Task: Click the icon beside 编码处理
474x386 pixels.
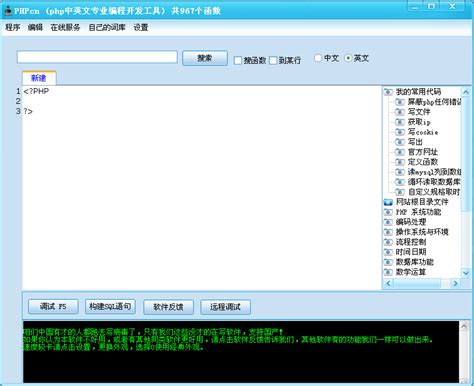Action: [x=388, y=222]
